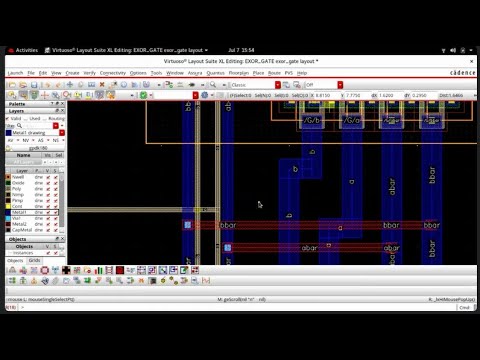Open the NV dropdown arrow
Viewport: 480px width, 360px height.
point(33,140)
